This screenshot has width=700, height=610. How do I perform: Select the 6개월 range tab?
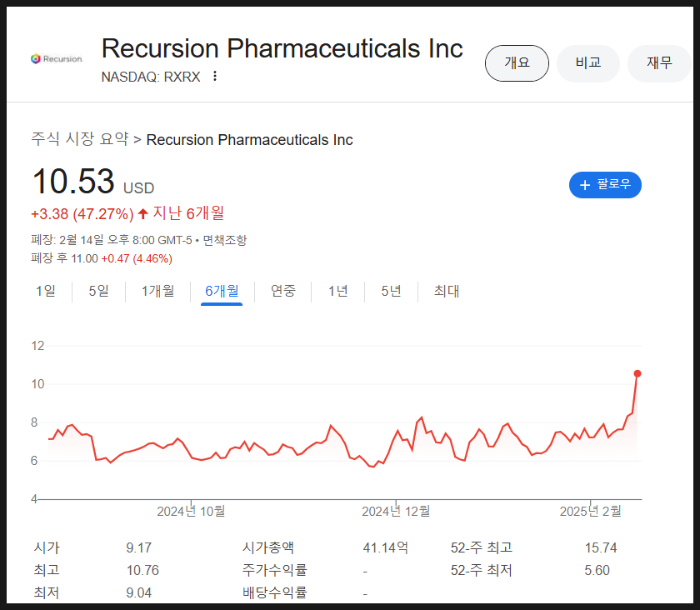click(x=222, y=292)
